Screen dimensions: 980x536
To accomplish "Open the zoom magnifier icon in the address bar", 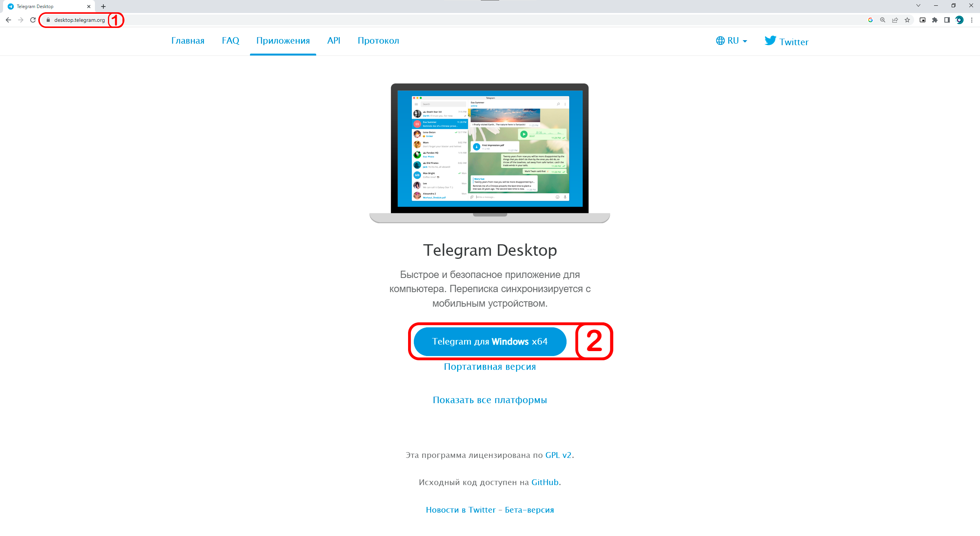I will coord(882,20).
